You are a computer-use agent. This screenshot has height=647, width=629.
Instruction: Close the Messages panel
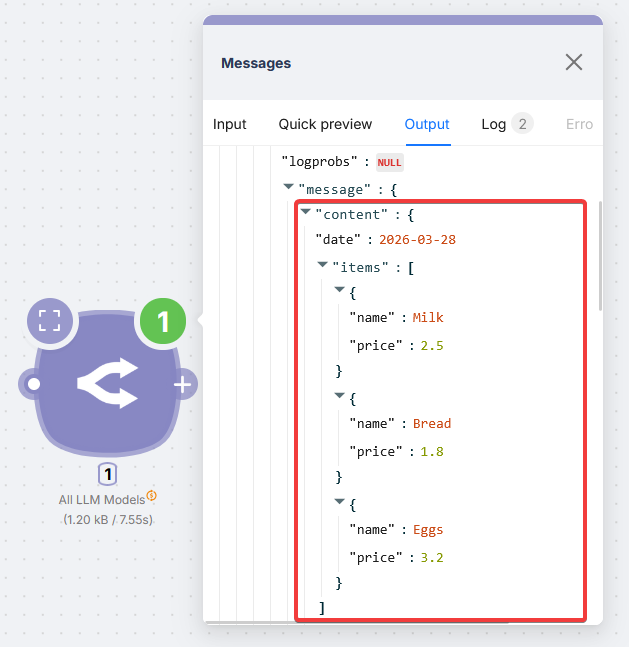coord(573,63)
